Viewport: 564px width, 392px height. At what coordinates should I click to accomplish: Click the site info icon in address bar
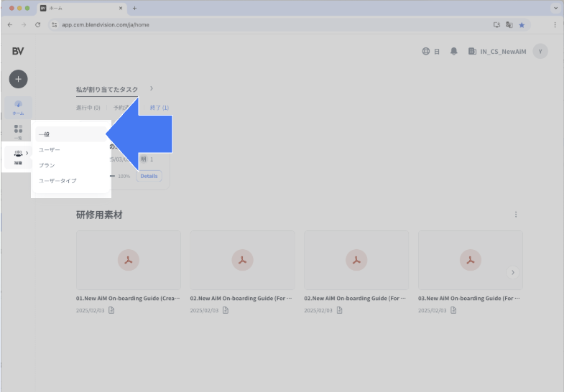(x=55, y=25)
